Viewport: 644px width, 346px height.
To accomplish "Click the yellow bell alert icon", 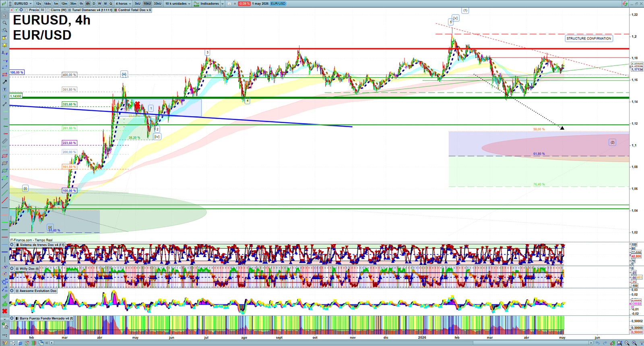I will (4, 45).
